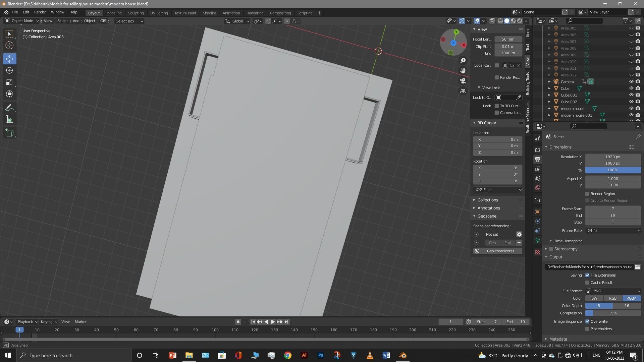Activate the Rotate tool
The width and height of the screenshot is (644, 362).
click(x=9, y=71)
